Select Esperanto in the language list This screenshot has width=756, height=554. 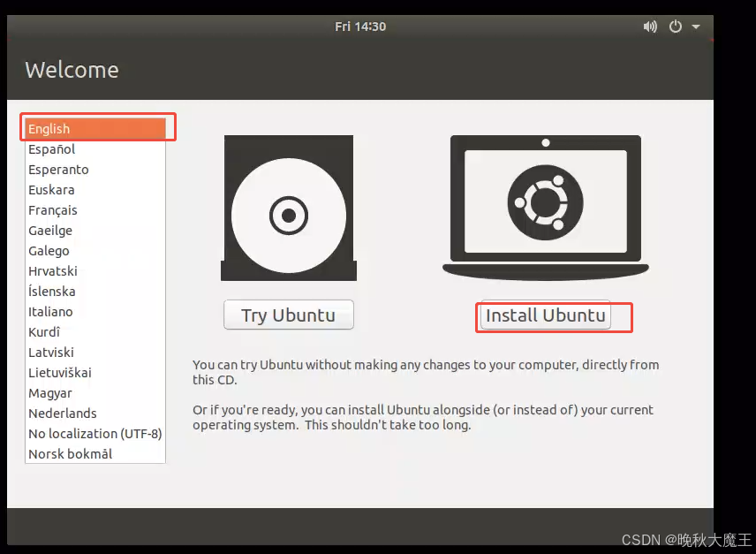tap(95, 170)
